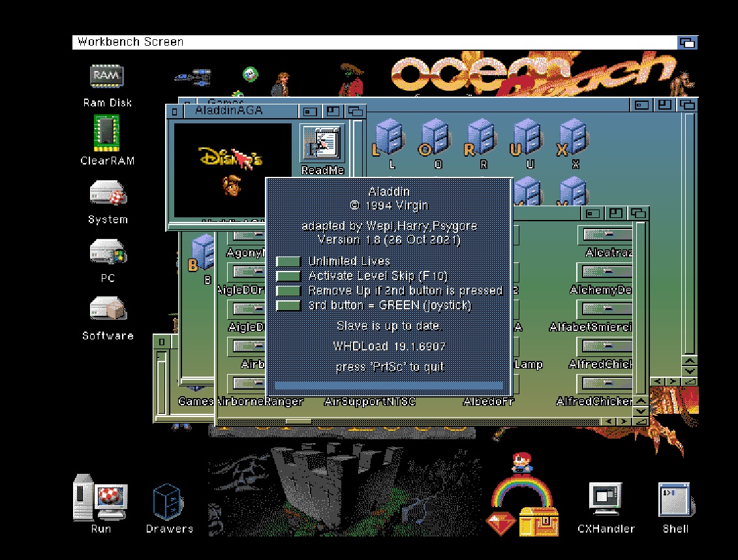Screen dimensions: 738x560
Task: Click 'Version 1.8 (26 Oct 2021)' text
Action: pos(390,240)
